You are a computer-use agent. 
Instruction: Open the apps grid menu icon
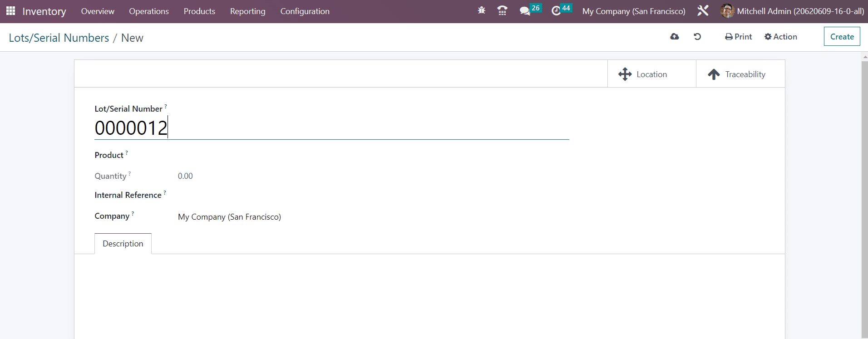[x=10, y=11]
